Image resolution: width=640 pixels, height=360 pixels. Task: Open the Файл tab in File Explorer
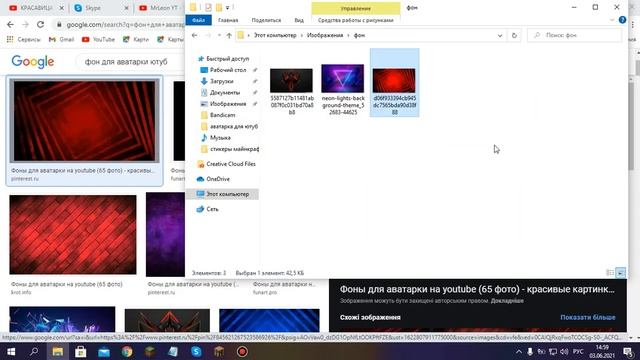[198, 20]
